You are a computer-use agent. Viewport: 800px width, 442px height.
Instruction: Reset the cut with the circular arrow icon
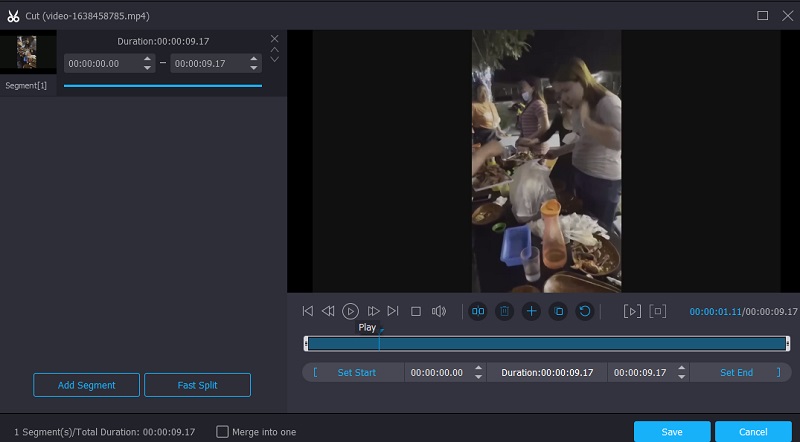pyautogui.click(x=585, y=311)
